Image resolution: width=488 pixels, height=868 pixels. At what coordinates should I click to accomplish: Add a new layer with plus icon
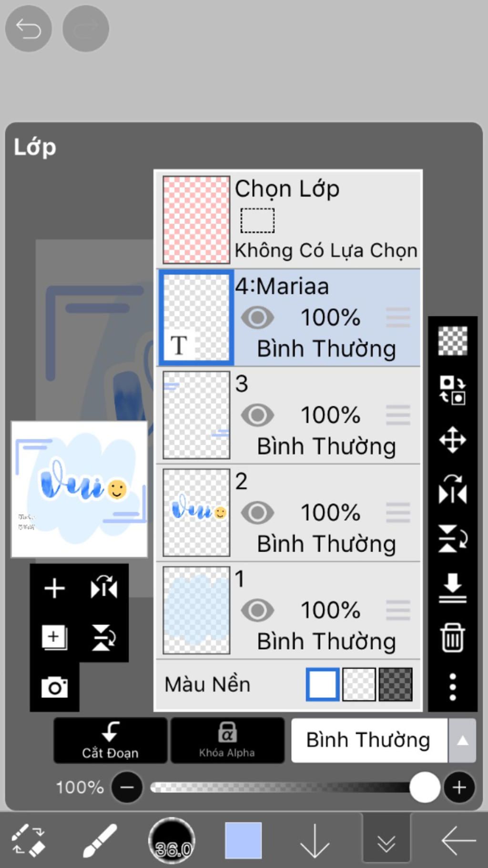pos(54,588)
